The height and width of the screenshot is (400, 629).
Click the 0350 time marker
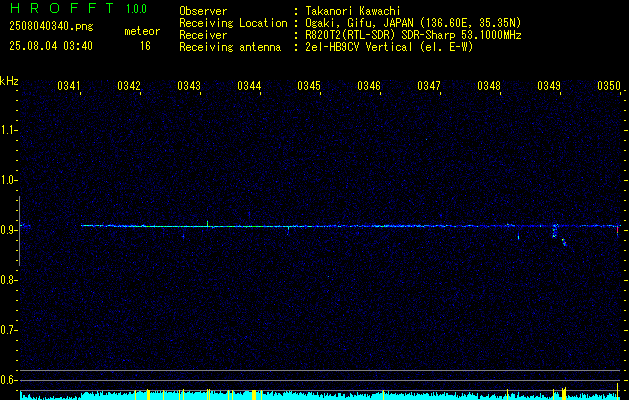[609, 86]
